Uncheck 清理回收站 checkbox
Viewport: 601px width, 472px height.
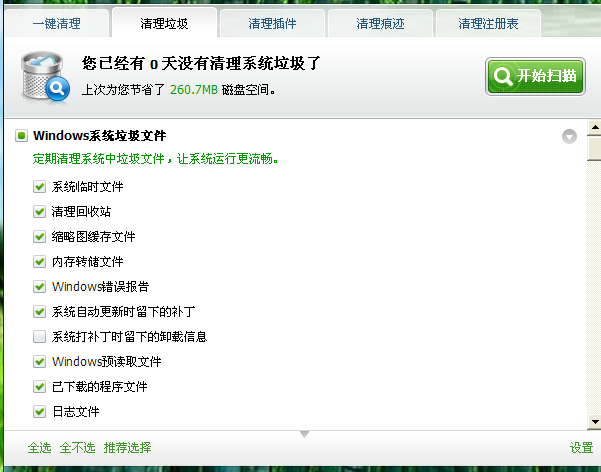pyautogui.click(x=39, y=212)
